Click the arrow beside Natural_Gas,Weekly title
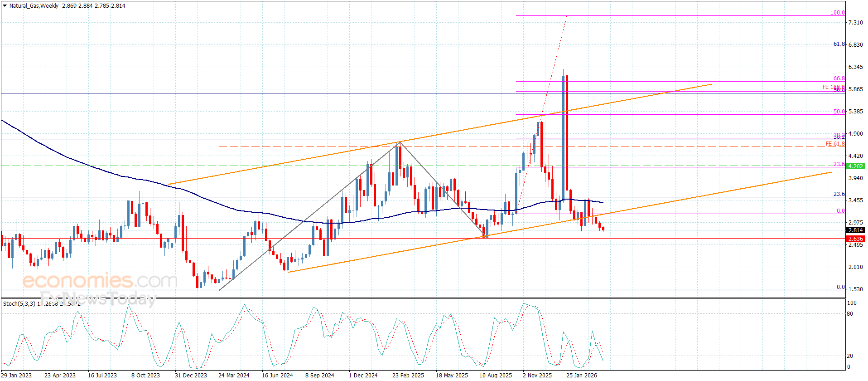Viewport: 868px width, 381px height. (x=5, y=6)
